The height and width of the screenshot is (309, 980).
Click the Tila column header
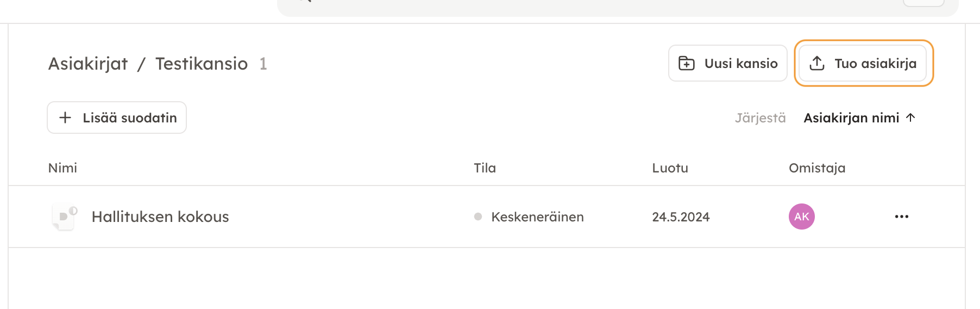point(485,168)
